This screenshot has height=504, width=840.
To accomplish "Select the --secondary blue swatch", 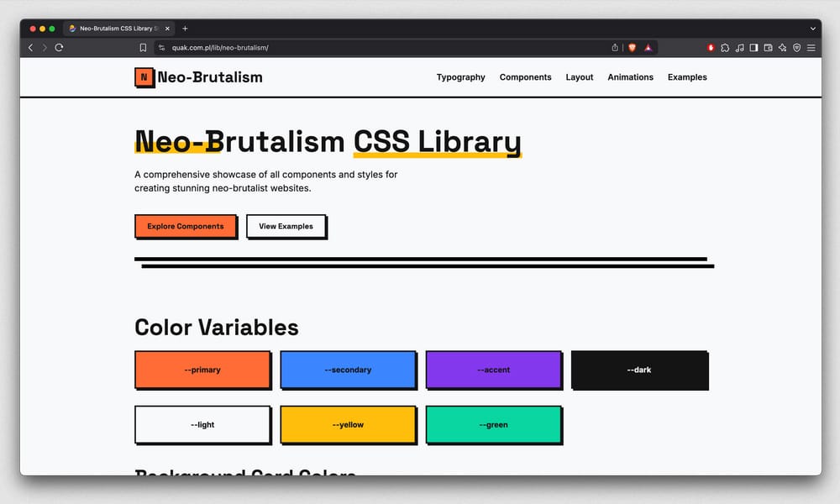I will (x=348, y=370).
